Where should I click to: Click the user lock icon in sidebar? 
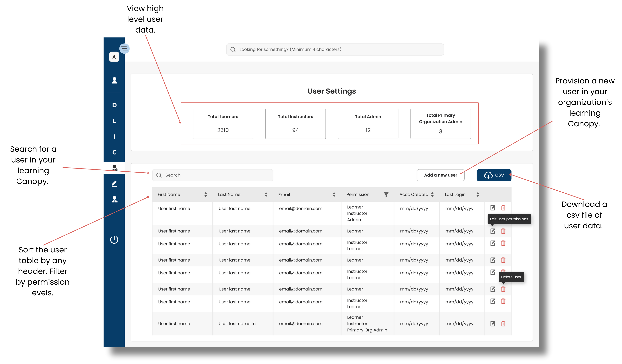pyautogui.click(x=115, y=199)
